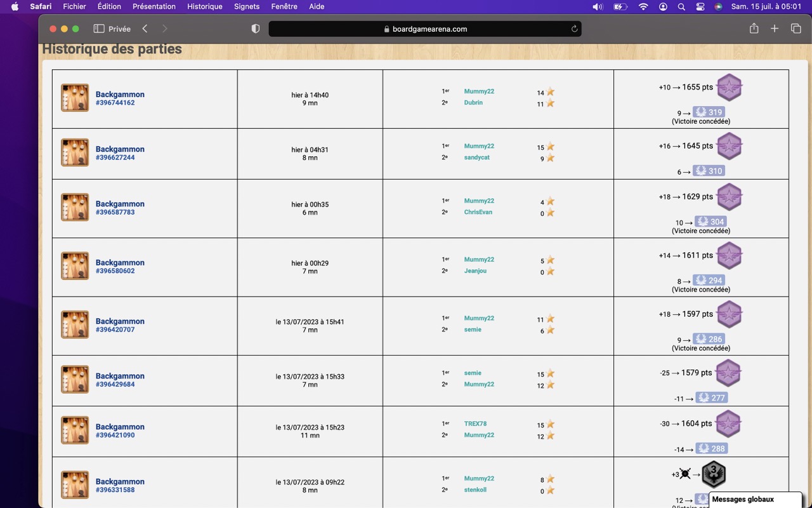The width and height of the screenshot is (812, 508).
Task: Click the privacy shield icon
Action: tap(256, 29)
